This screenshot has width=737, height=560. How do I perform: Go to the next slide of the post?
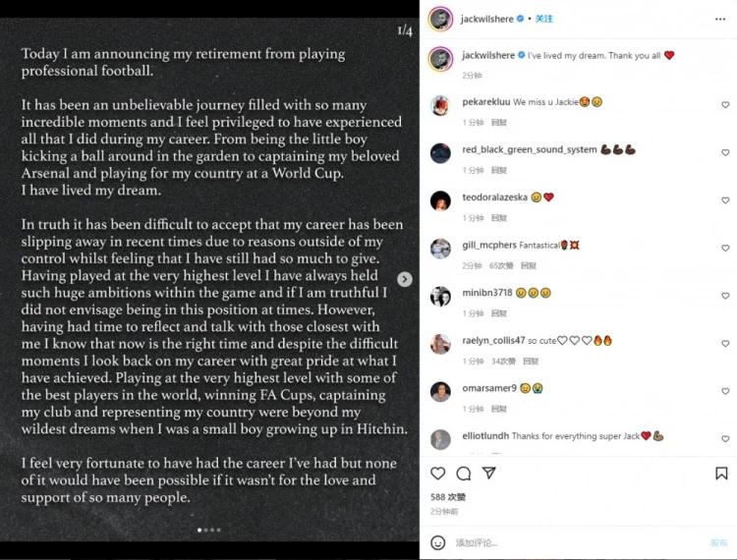405,279
